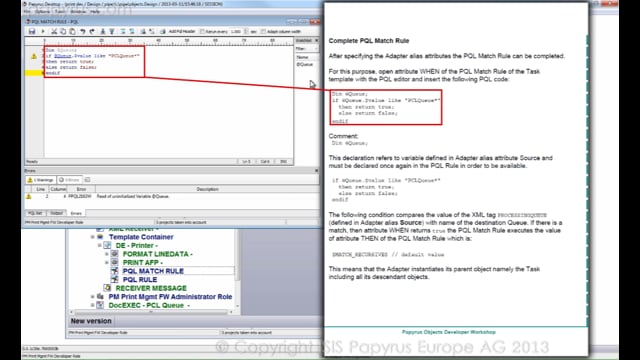Select the @Queue entry in Watches
The image size is (640, 360).
click(x=304, y=64)
